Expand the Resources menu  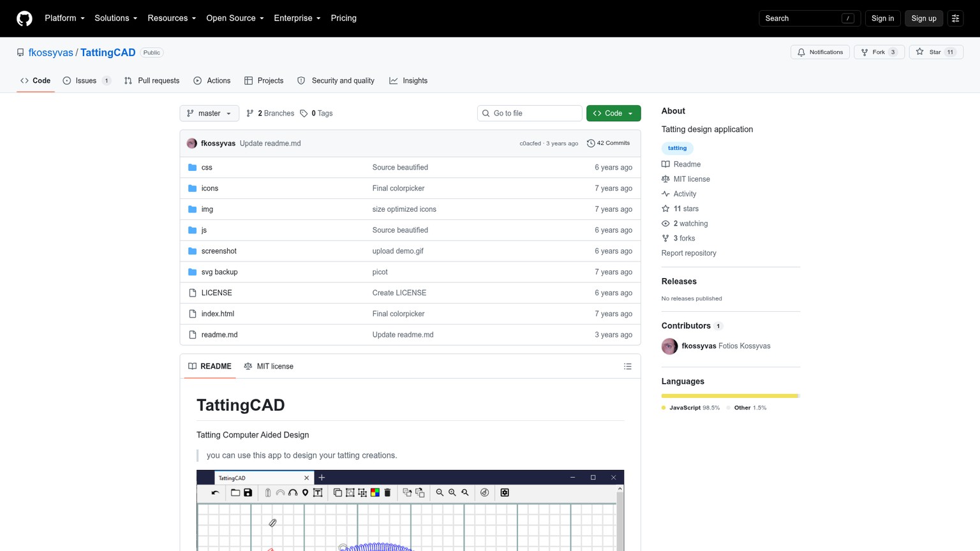[x=172, y=18]
